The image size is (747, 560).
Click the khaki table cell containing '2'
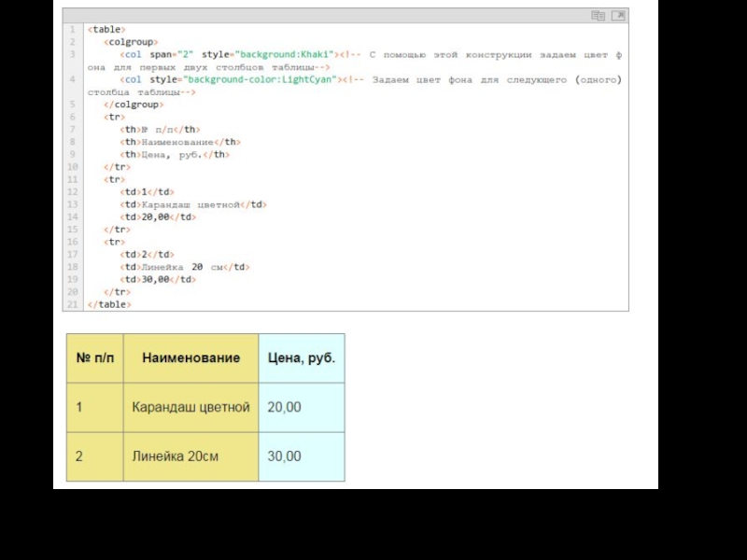click(x=95, y=456)
